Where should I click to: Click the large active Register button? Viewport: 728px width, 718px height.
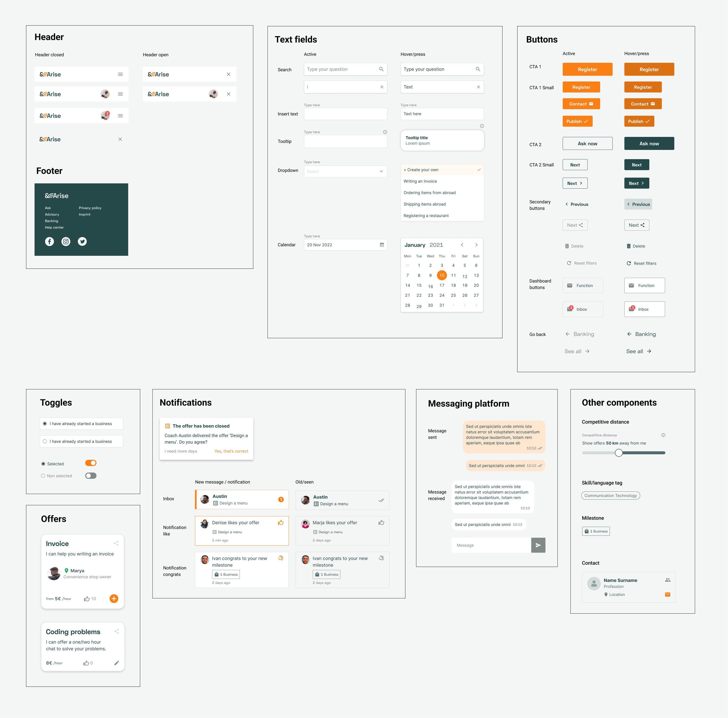click(587, 69)
